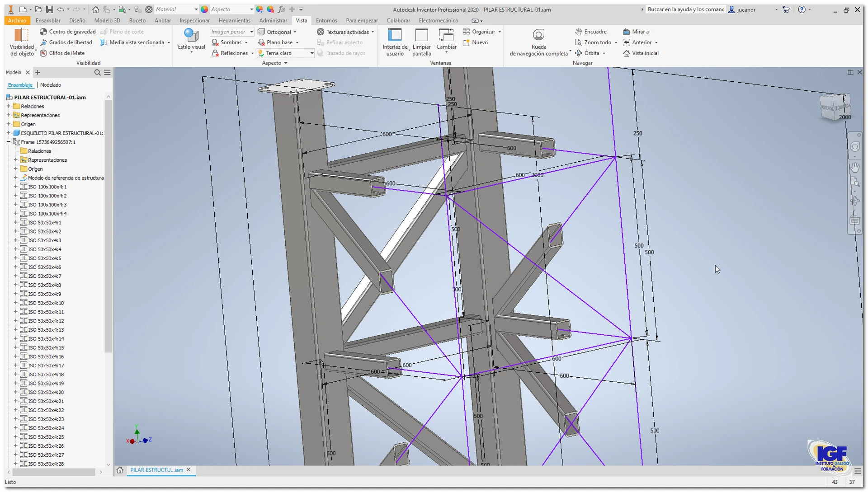Expand the Relaciones folder under PILAR ESTRUCTURAL-01.iam
The height and width of the screenshot is (492, 868).
pos(9,107)
